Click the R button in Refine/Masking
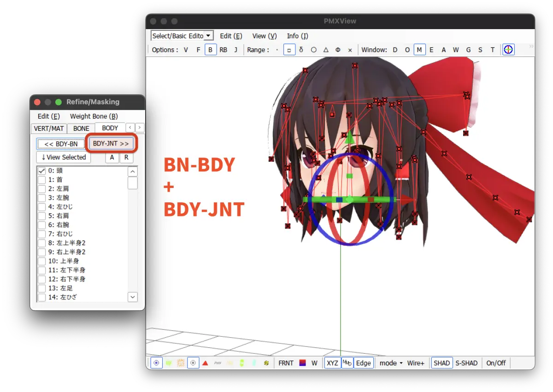 [126, 158]
